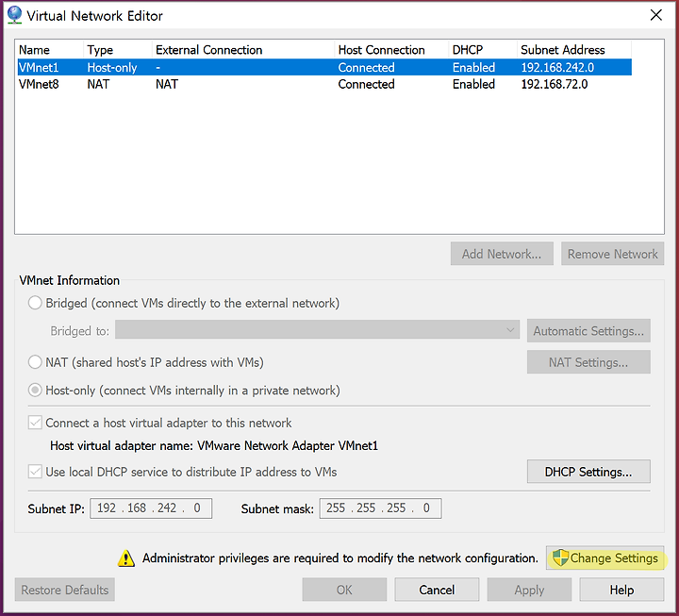The image size is (679, 616).
Task: Select the Bridged radio button
Action: [x=35, y=303]
